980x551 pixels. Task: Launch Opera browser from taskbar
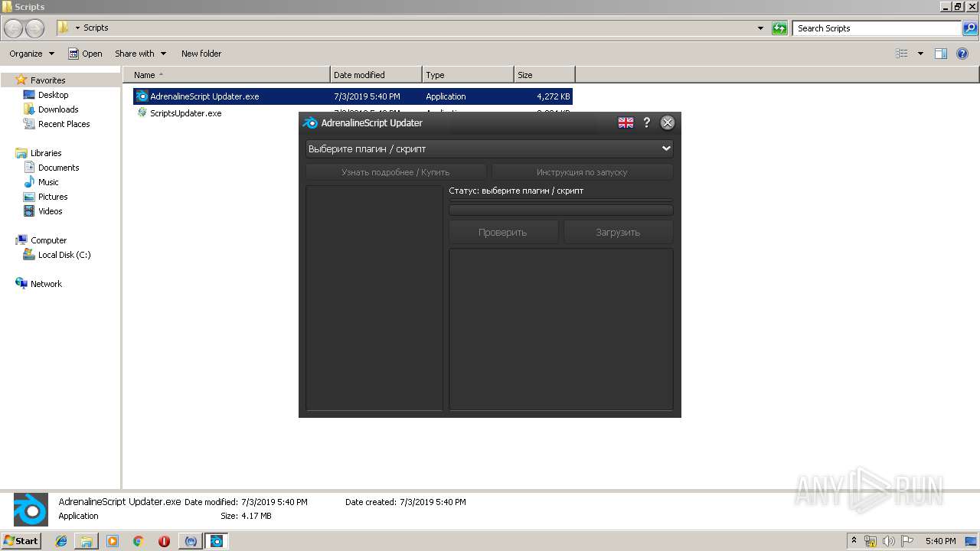click(164, 541)
